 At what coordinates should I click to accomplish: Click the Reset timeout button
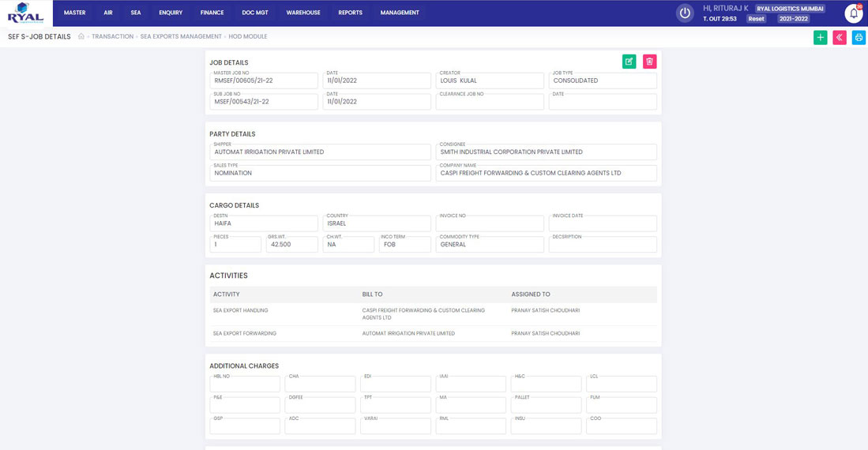point(756,19)
